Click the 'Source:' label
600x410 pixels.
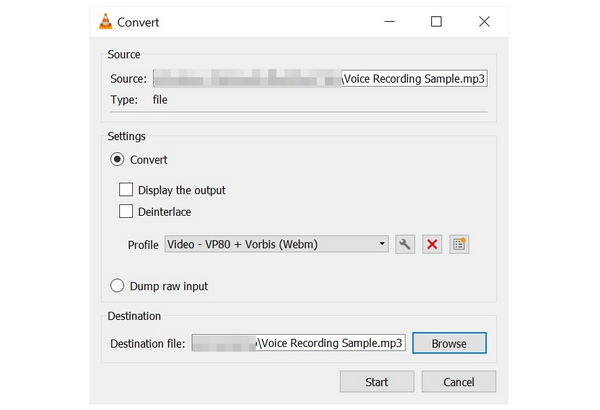point(128,79)
